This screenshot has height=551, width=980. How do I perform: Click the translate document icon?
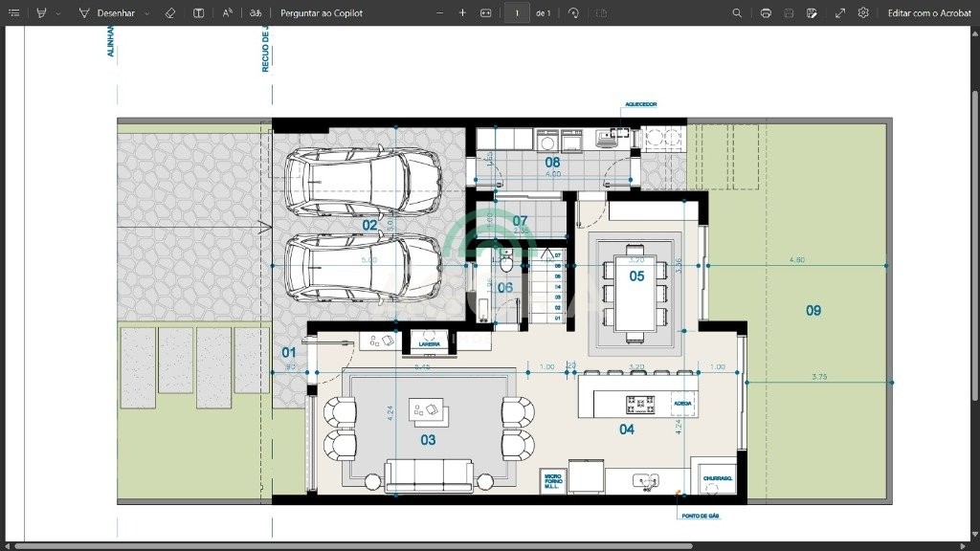point(255,13)
